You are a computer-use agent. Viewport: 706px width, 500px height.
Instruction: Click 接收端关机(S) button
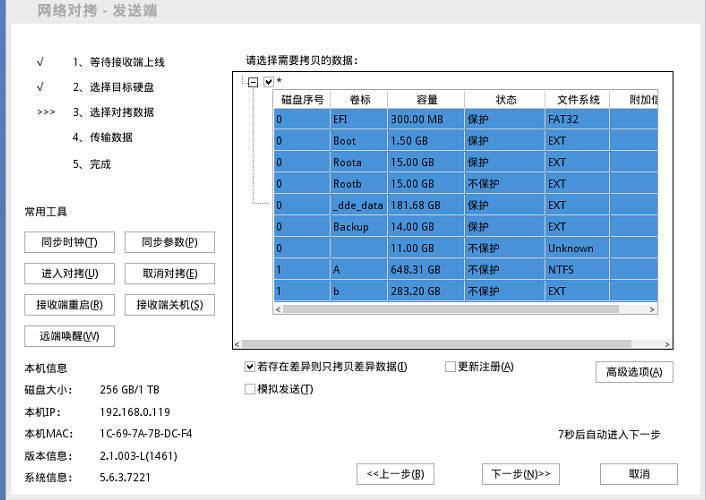[x=170, y=305]
